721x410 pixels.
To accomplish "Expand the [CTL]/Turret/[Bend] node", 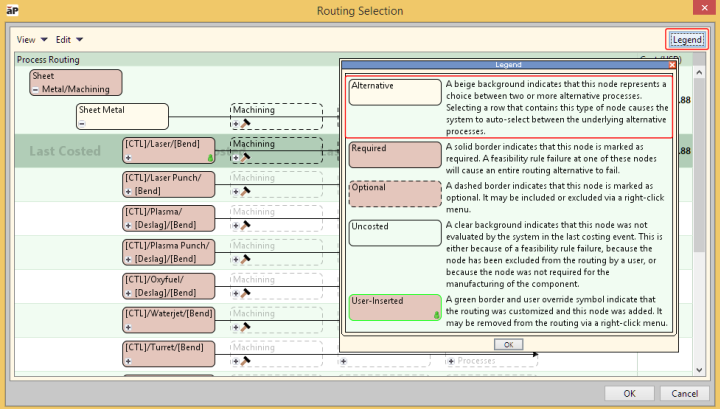I will (128, 360).
